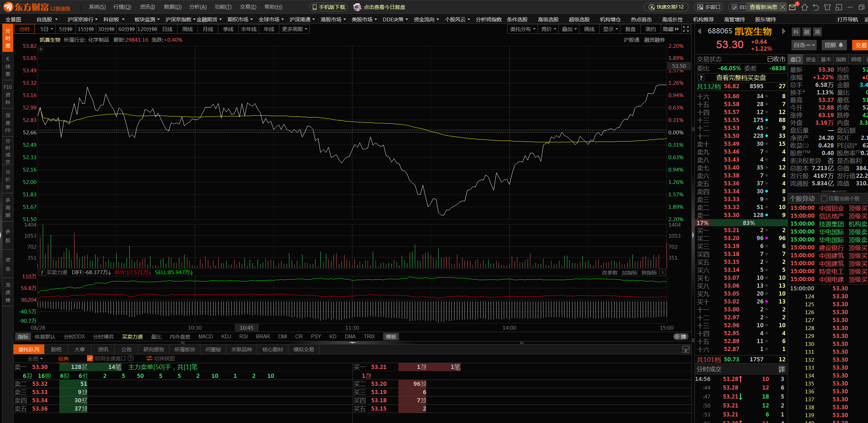This screenshot has height=423, width=868.
Task: Click the 科 badge
Action: 796,32
